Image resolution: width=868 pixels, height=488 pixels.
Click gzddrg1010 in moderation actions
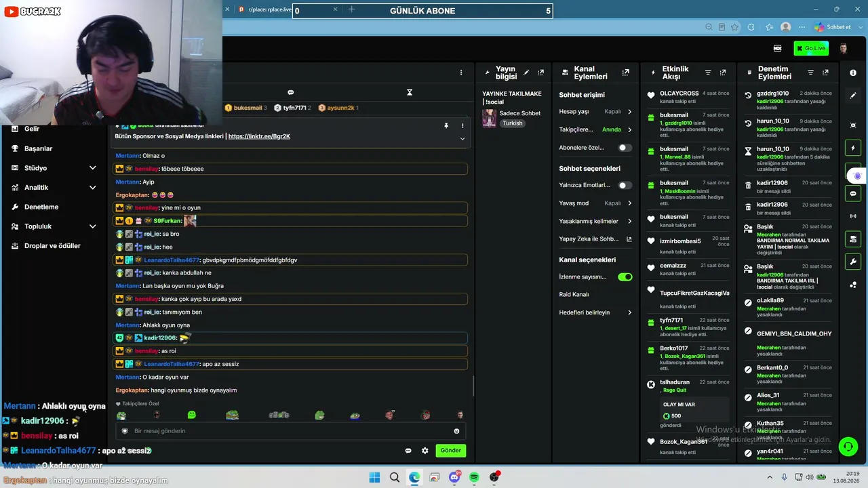click(772, 94)
